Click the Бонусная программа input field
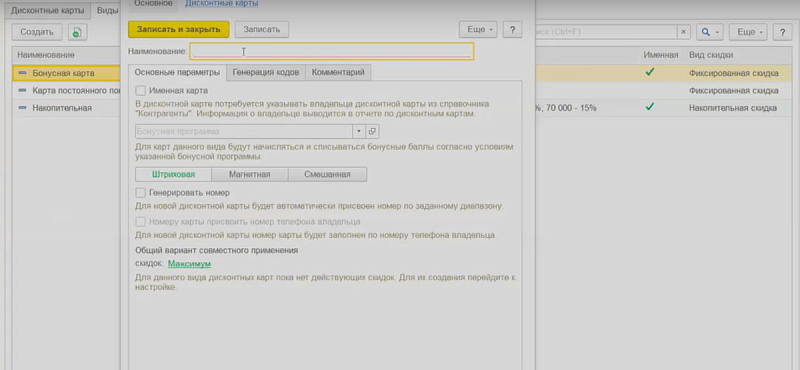 click(x=244, y=132)
